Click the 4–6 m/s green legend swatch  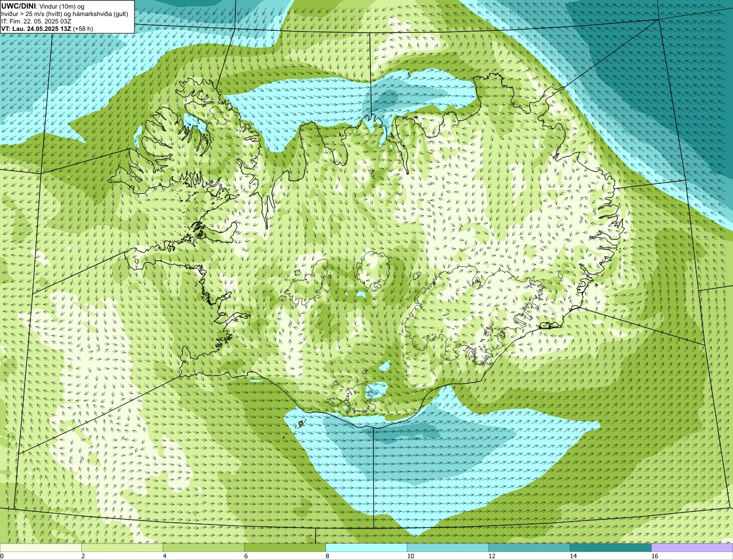(x=203, y=548)
